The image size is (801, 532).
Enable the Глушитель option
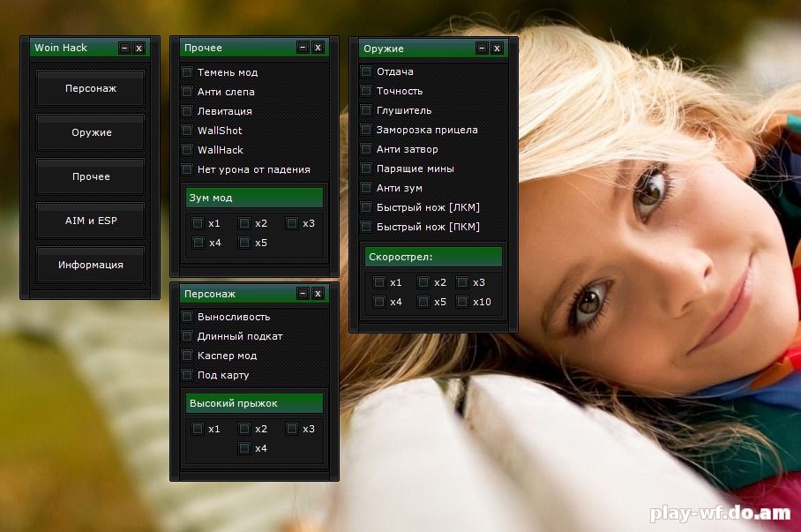pyautogui.click(x=366, y=110)
